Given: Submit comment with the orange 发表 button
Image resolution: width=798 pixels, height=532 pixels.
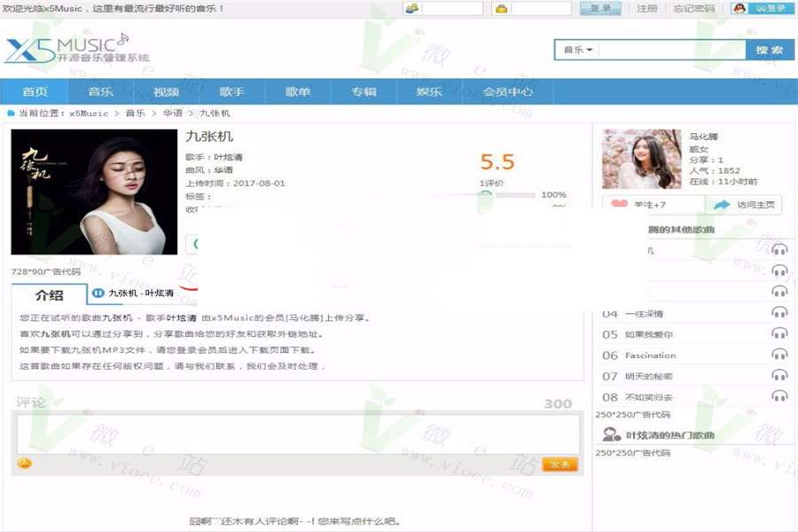Looking at the screenshot, I should 559,465.
